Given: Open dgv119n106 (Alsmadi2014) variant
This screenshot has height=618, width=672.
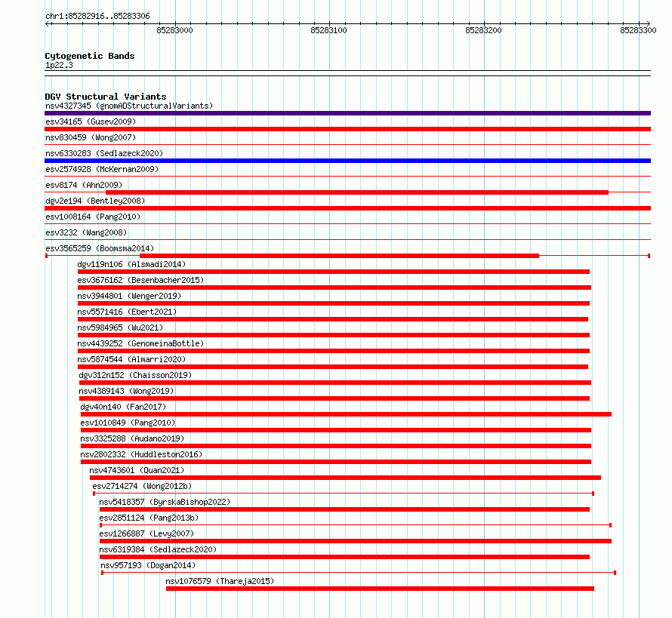Looking at the screenshot, I should [x=131, y=264].
